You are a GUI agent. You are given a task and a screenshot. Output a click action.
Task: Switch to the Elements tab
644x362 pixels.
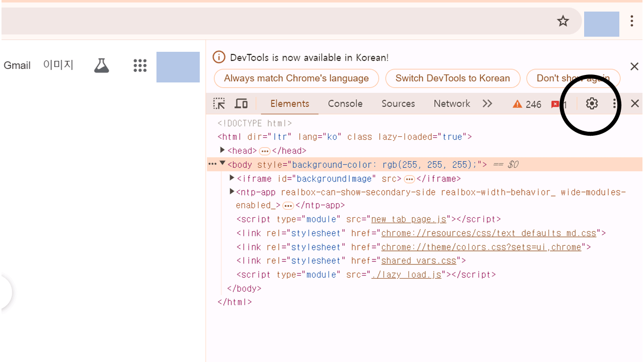pyautogui.click(x=290, y=104)
